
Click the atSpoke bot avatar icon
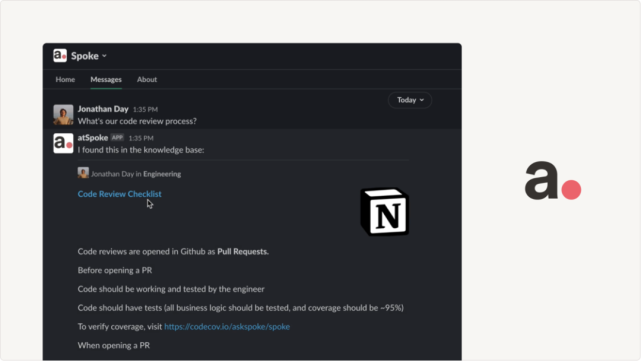[63, 143]
